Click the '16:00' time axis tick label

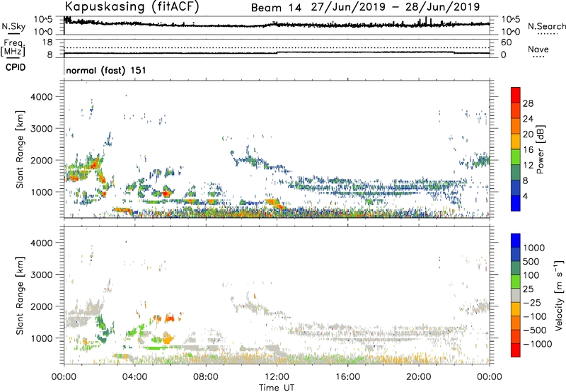(347, 377)
